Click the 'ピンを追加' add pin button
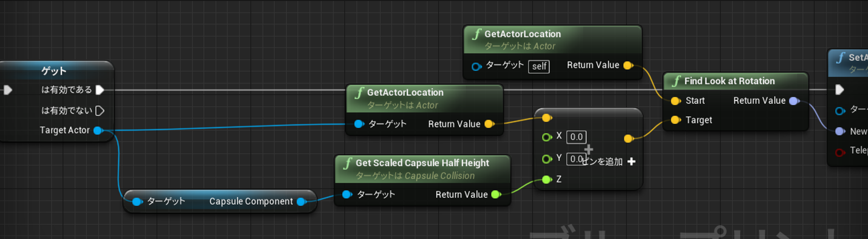 [609, 161]
